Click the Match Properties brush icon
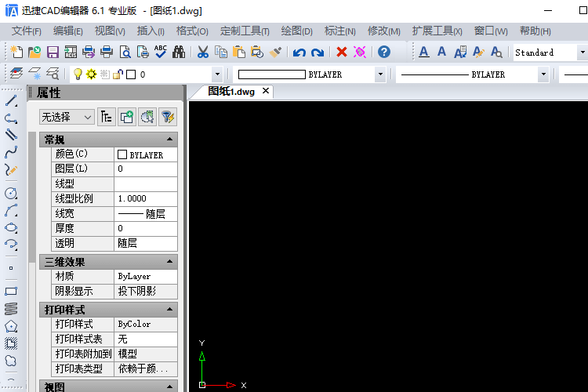This screenshot has height=392, width=588. click(275, 52)
